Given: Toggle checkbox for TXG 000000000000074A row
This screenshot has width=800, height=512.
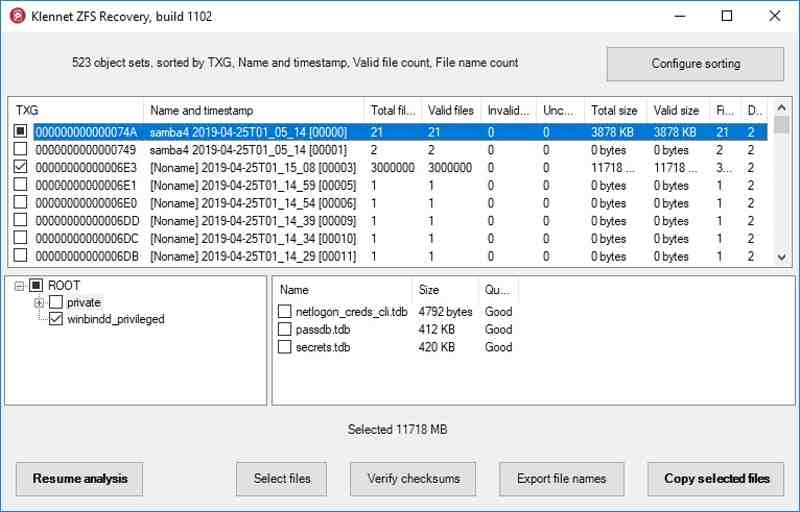Looking at the screenshot, I should pos(21,132).
